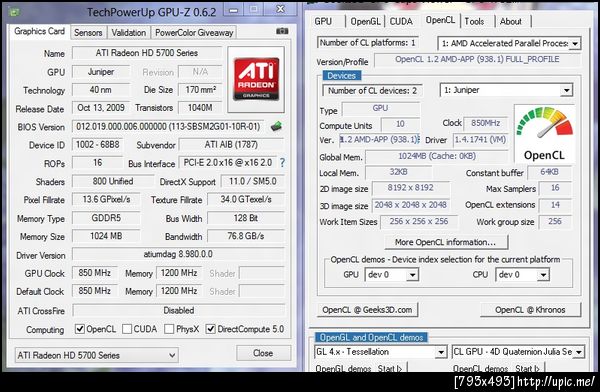
Task: Click the Work Item Sizes '256 x 256 x 256' field
Action: (x=419, y=221)
